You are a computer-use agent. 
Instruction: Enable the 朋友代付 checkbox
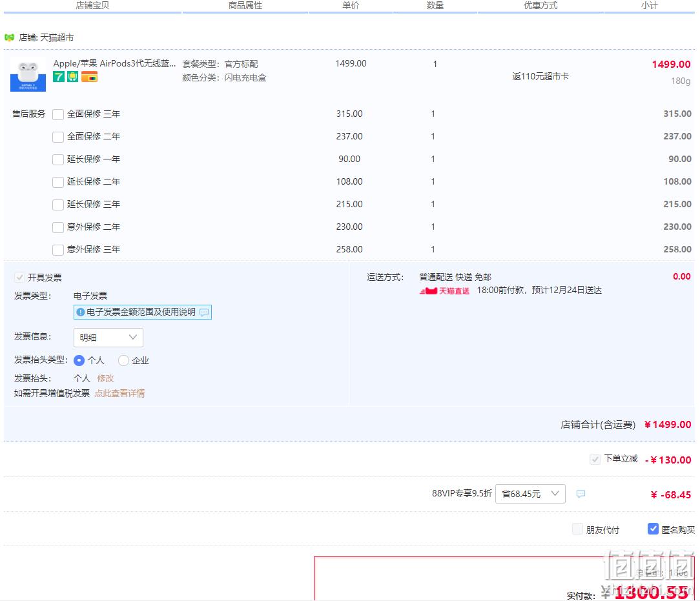point(577,529)
